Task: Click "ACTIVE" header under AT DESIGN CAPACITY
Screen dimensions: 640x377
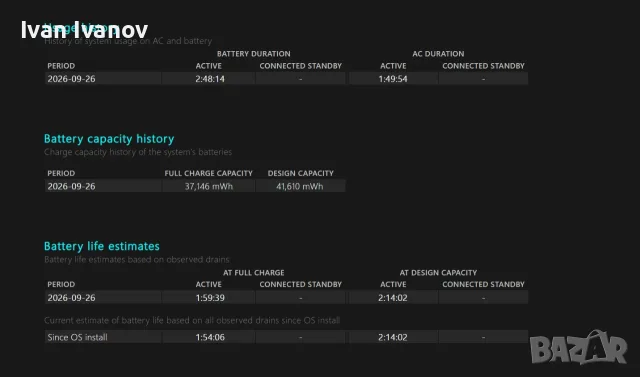Action: coord(393,284)
